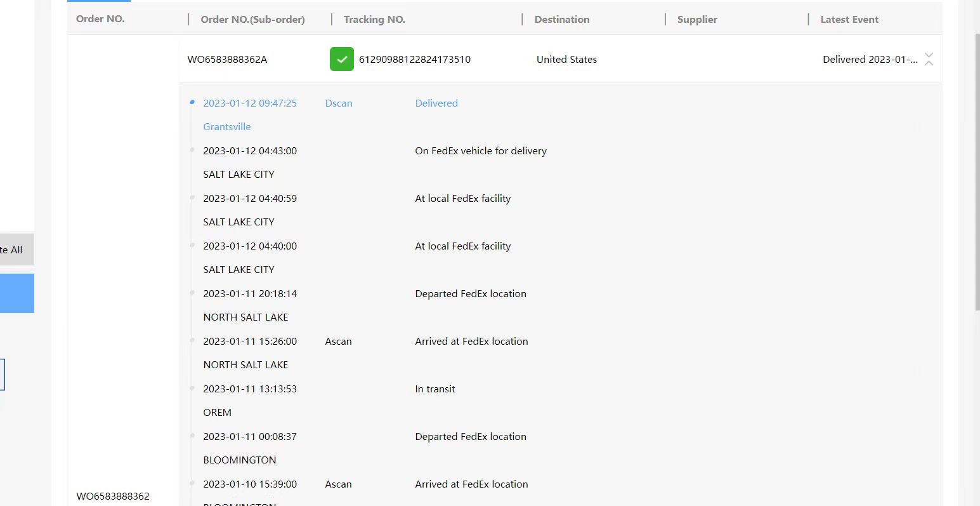
Task: Click the Order NO.(Sub-order) column header
Action: point(252,20)
